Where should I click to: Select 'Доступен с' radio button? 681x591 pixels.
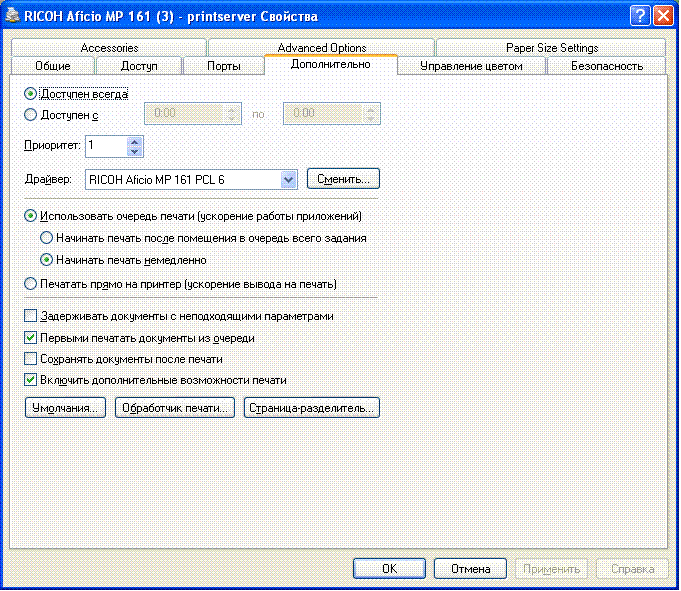point(30,115)
